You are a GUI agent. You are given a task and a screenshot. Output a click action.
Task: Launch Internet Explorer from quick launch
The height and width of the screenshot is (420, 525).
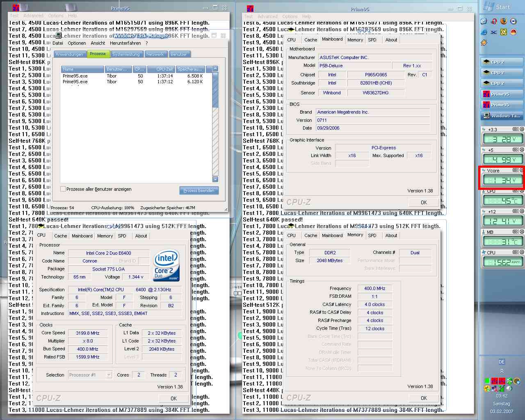pos(484,32)
